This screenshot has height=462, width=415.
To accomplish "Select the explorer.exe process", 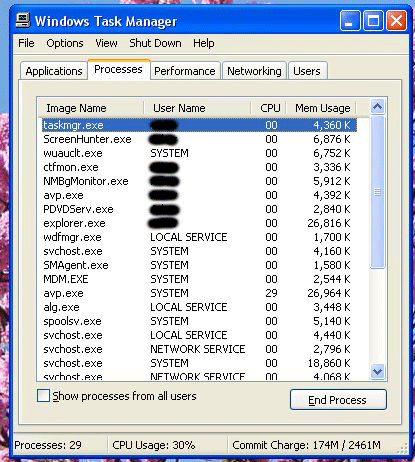I will tap(199, 223).
